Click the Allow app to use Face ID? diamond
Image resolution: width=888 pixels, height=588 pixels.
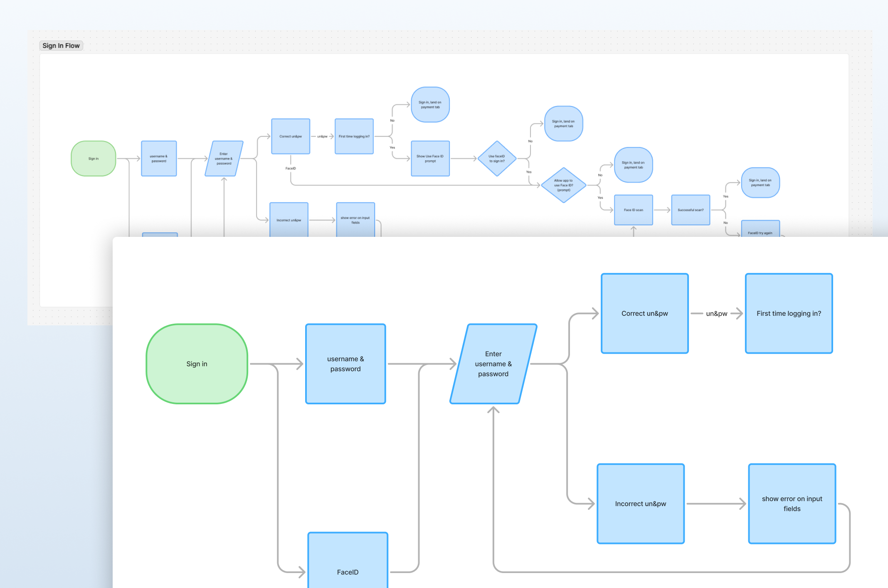click(563, 185)
